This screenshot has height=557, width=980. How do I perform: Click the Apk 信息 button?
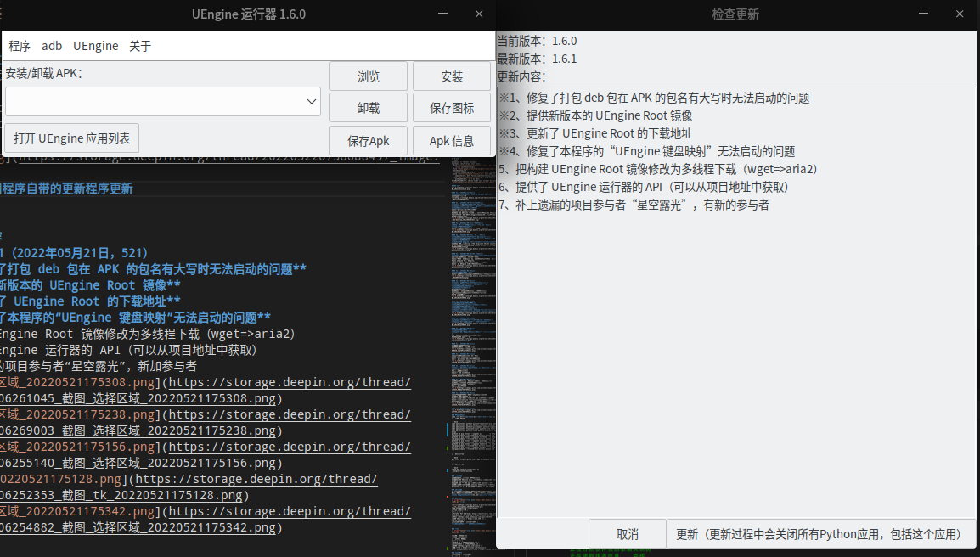pyautogui.click(x=451, y=141)
